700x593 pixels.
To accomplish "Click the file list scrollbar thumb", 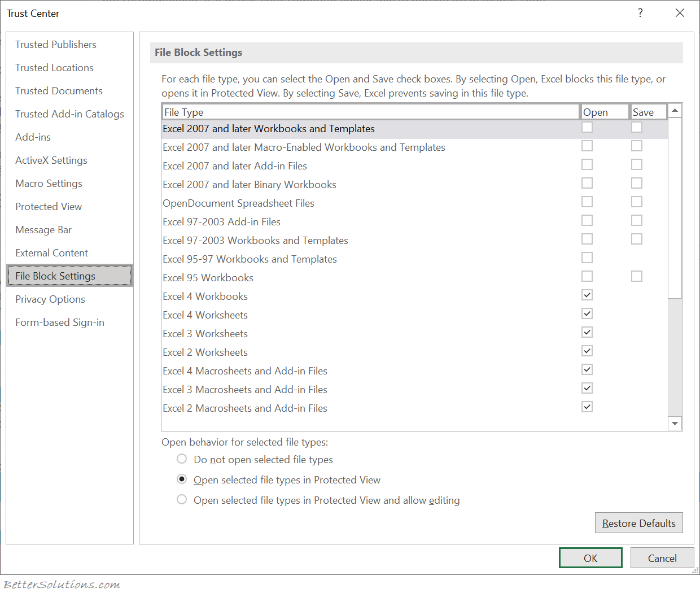I will [675, 208].
